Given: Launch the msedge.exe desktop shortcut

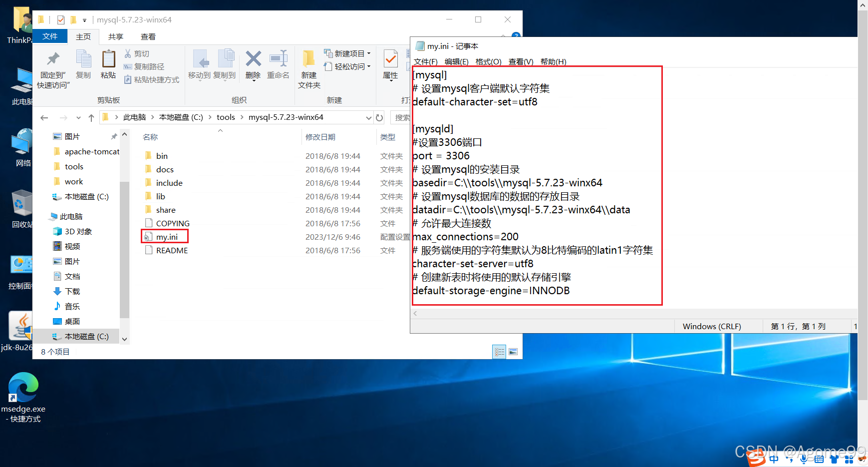Looking at the screenshot, I should [23, 387].
